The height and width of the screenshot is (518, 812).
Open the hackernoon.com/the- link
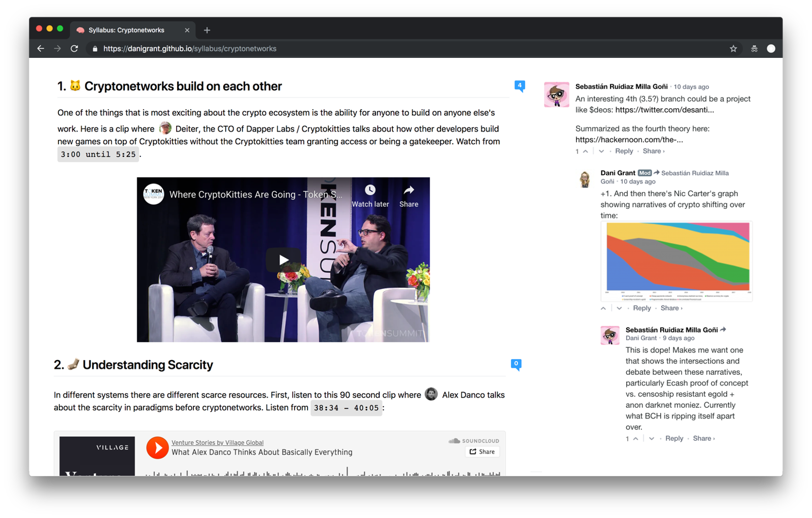click(x=629, y=140)
